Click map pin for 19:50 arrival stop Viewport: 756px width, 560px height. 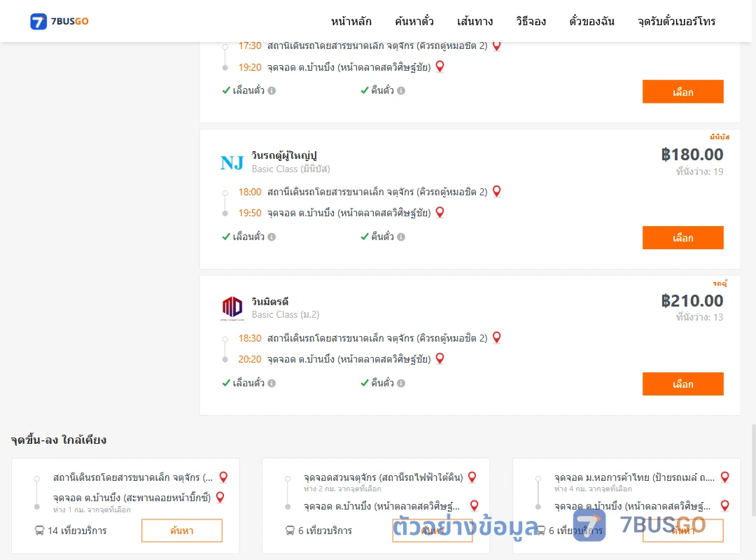pyautogui.click(x=440, y=212)
